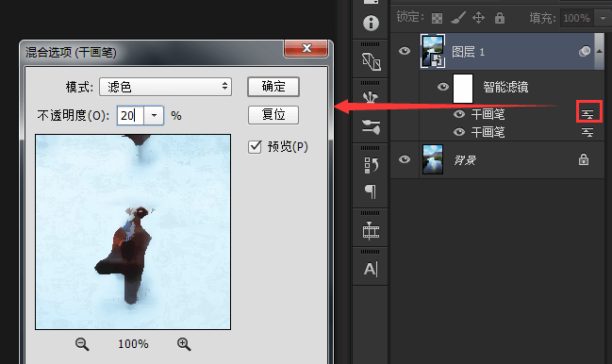The width and height of the screenshot is (612, 364).
Task: Click lock transparent pixels icon
Action: coord(438,18)
